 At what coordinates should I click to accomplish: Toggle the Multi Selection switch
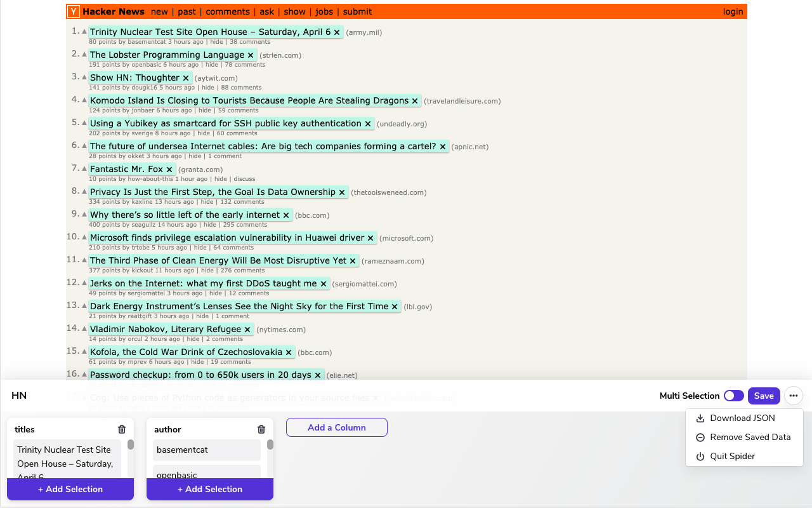734,396
